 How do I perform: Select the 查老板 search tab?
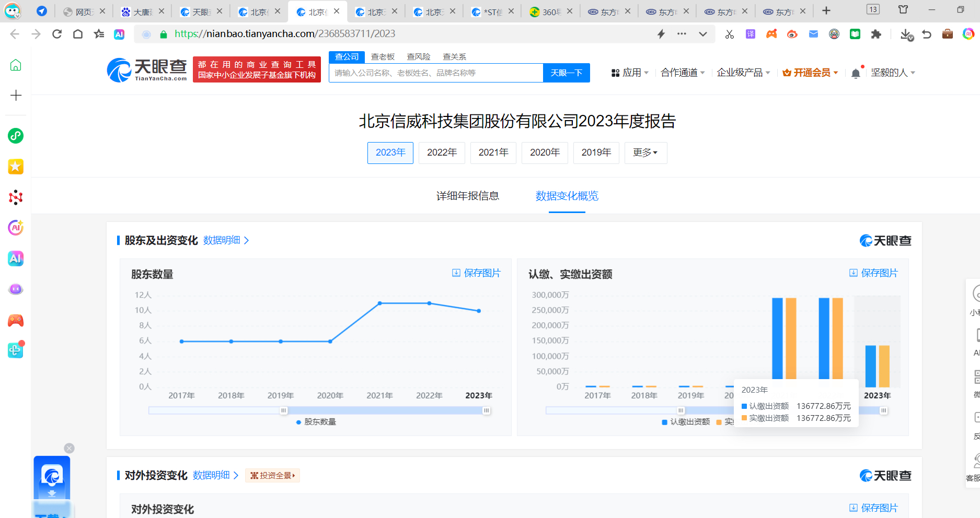click(x=383, y=56)
